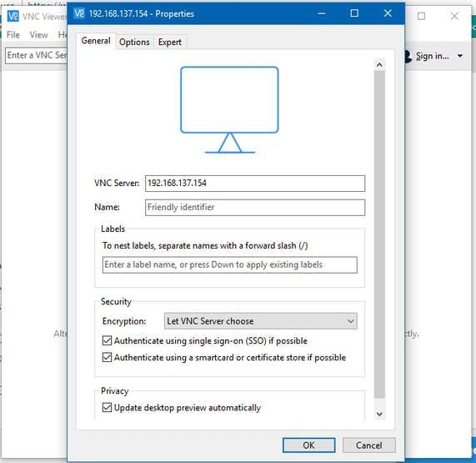Minimize the Properties dialog
Image resolution: width=476 pixels, height=463 pixels.
coord(322,13)
